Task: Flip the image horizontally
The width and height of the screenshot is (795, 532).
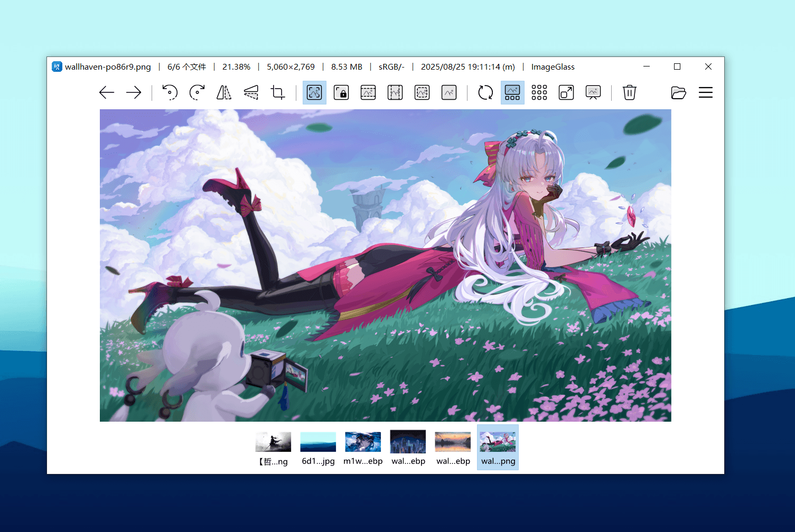Action: click(224, 92)
